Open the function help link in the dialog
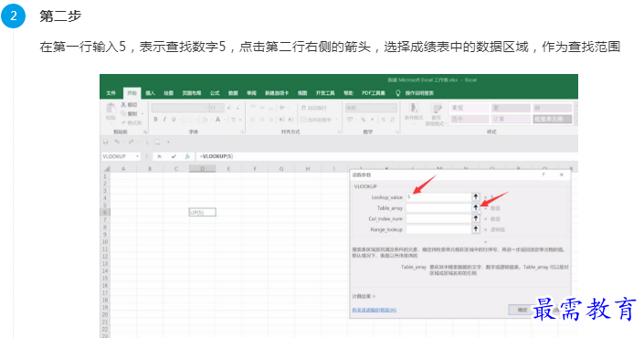 pyautogui.click(x=375, y=310)
